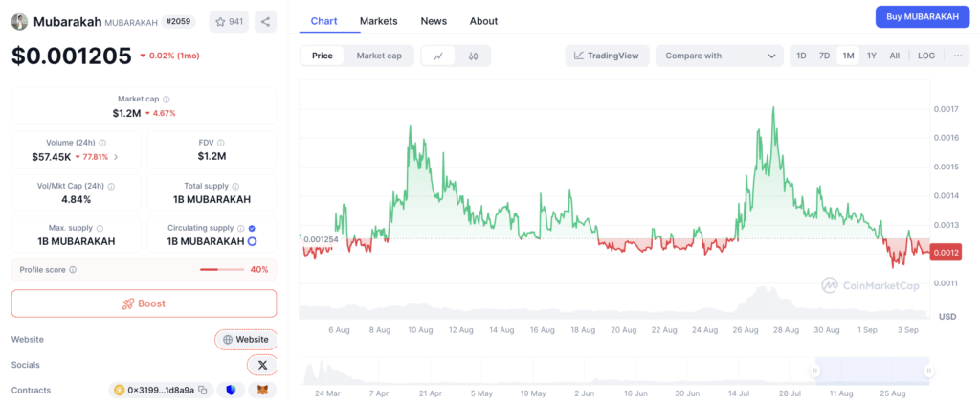Open the Compare with dropdown
980x404 pixels.
pos(720,56)
